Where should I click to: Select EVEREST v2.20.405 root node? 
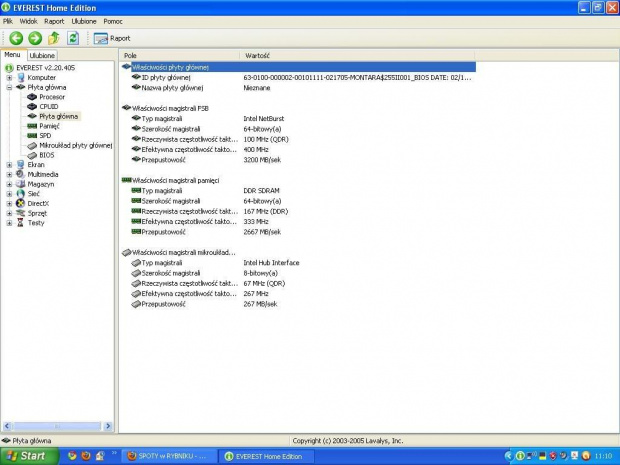pyautogui.click(x=45, y=68)
